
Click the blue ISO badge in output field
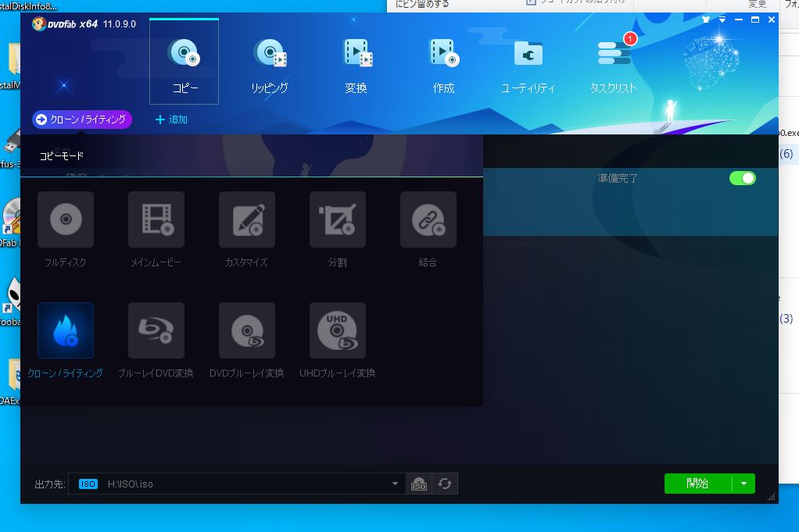point(88,484)
